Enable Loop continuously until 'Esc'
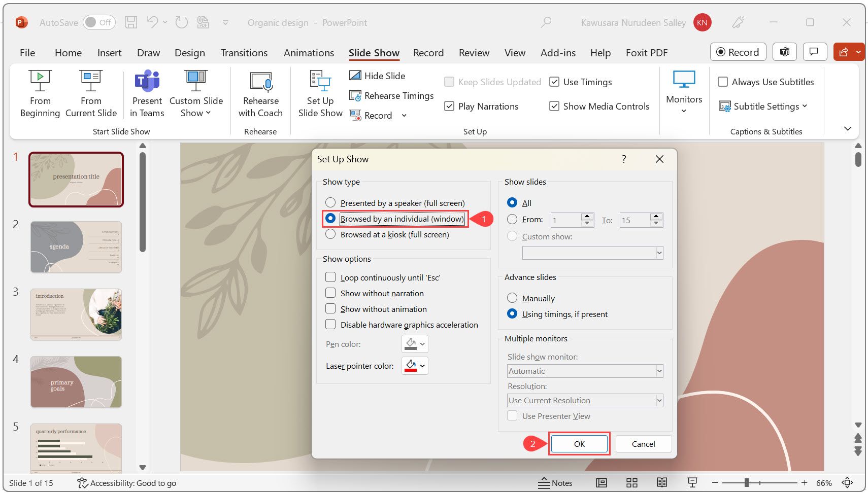This screenshot has width=868, height=493. pyautogui.click(x=330, y=277)
